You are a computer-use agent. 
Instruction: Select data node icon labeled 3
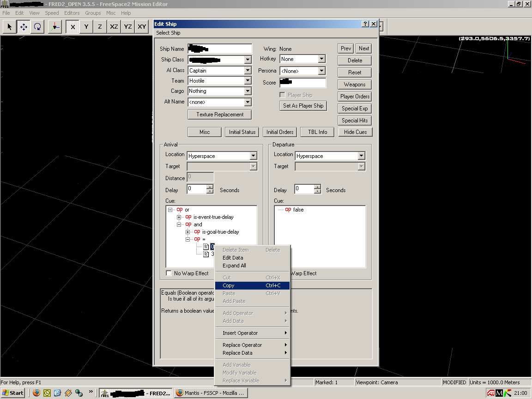pos(206,254)
